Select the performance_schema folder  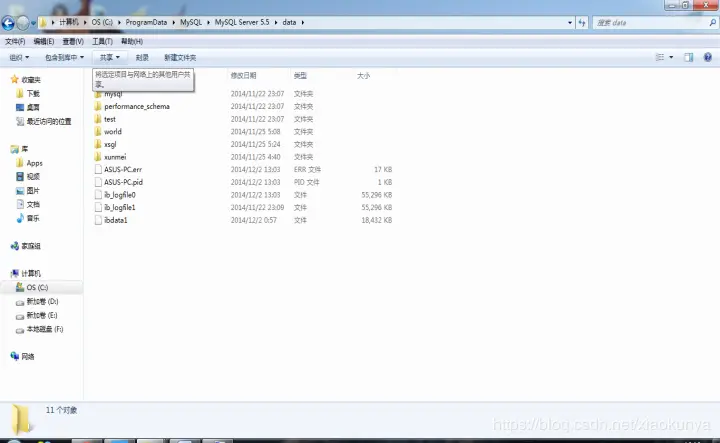(137, 106)
